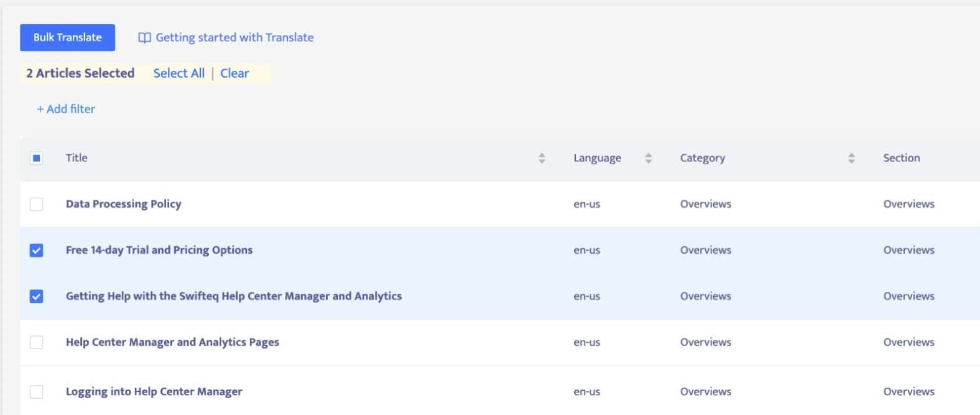Click the Category column header
The height and width of the screenshot is (415, 980).
[x=703, y=158]
